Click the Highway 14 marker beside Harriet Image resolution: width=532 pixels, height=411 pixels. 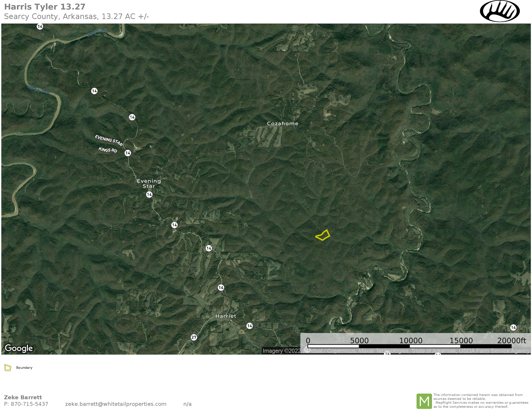249,326
